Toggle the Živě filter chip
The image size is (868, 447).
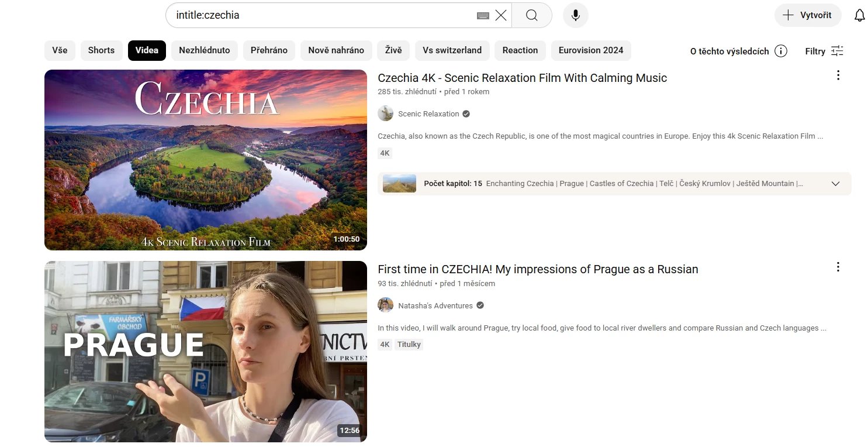coord(393,50)
